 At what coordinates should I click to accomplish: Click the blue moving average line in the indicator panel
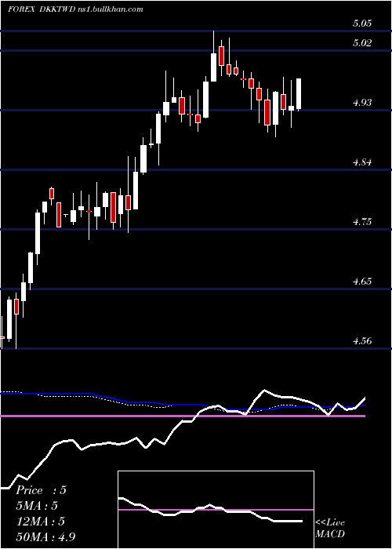point(183,402)
